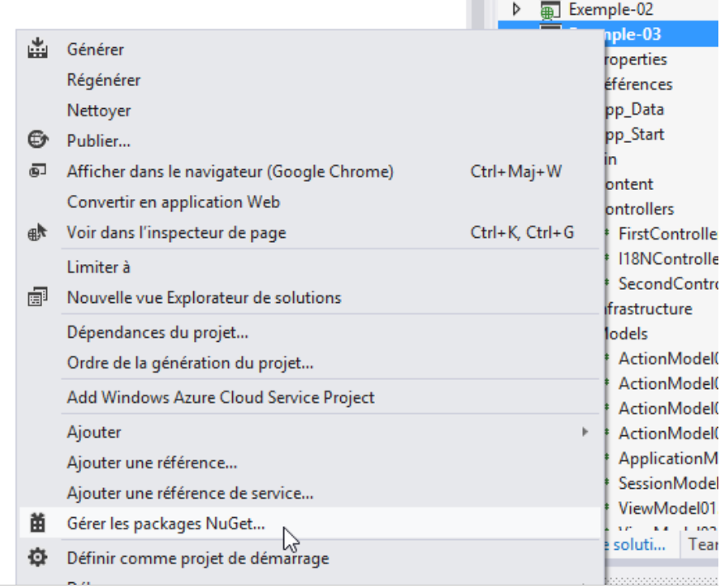Open the Ajouter submenu arrow
725x588 pixels.
coord(585,432)
